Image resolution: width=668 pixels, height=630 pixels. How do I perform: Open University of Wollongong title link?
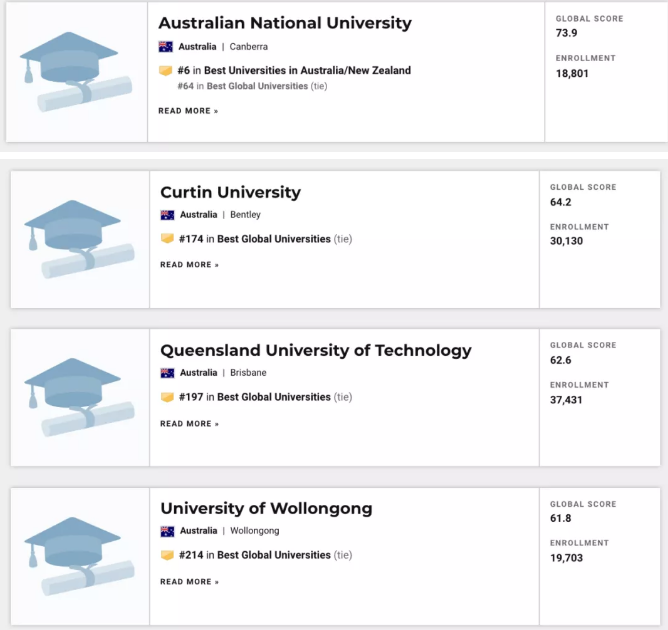266,508
